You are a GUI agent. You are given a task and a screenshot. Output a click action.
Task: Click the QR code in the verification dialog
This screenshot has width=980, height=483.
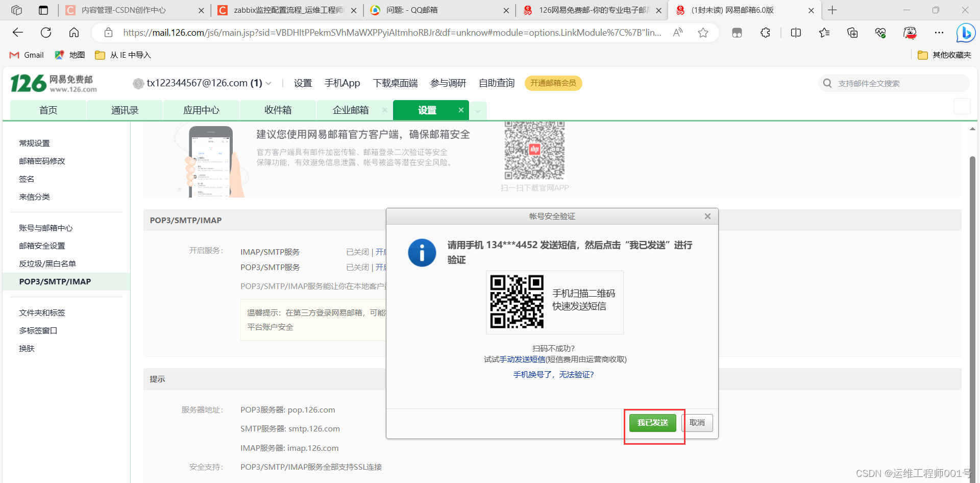[x=517, y=301]
